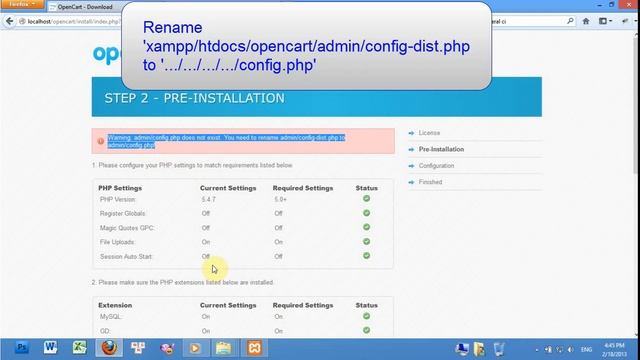Open the Recycle Bin icon on taskbar

click(499, 349)
